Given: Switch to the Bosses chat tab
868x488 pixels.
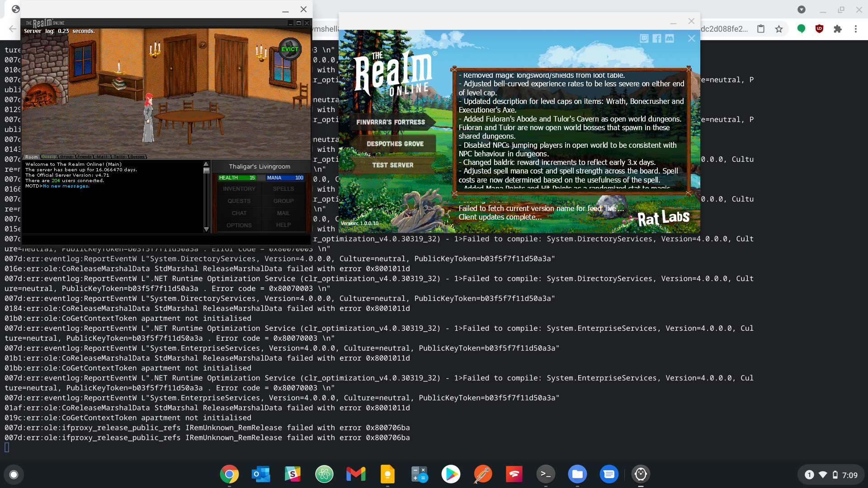Looking at the screenshot, I should (137, 157).
